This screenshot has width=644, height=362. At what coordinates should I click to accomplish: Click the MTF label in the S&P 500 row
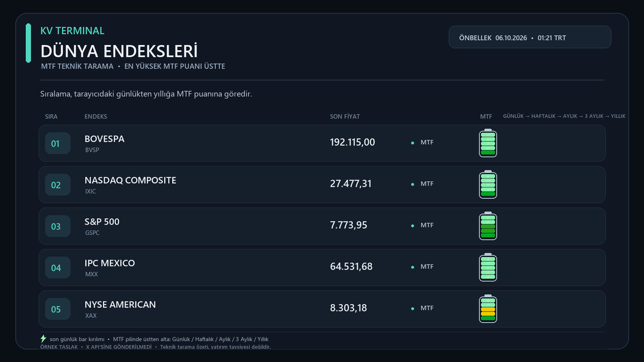pos(427,225)
